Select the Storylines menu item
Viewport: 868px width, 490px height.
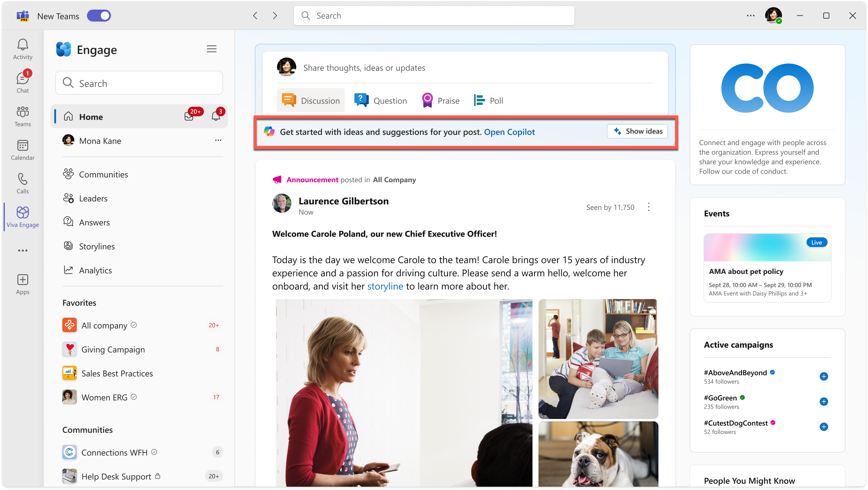point(98,245)
